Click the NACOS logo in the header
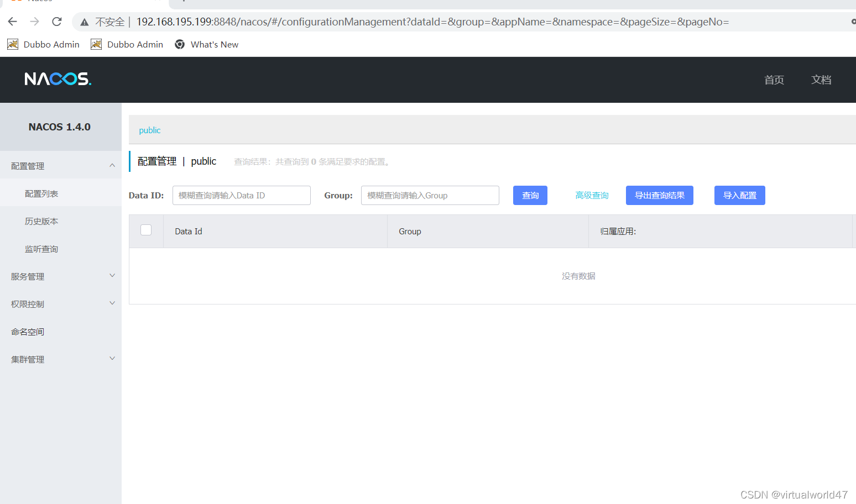 [58, 79]
